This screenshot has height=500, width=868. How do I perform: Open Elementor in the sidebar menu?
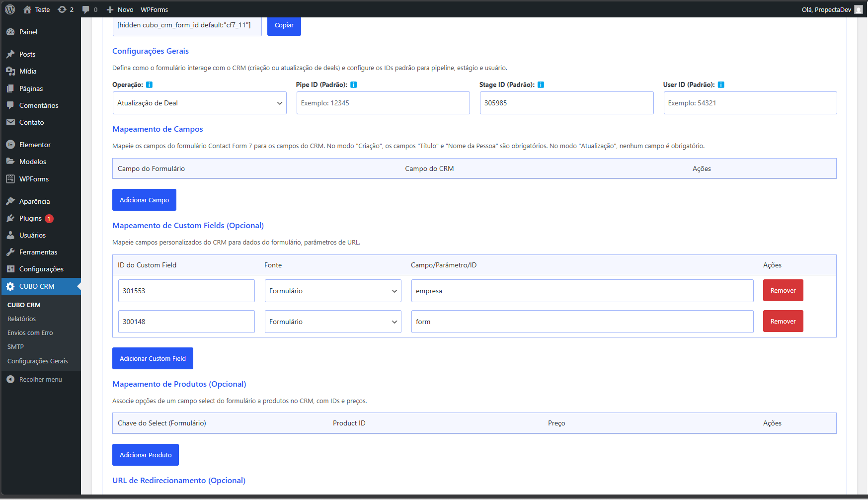[x=35, y=145]
